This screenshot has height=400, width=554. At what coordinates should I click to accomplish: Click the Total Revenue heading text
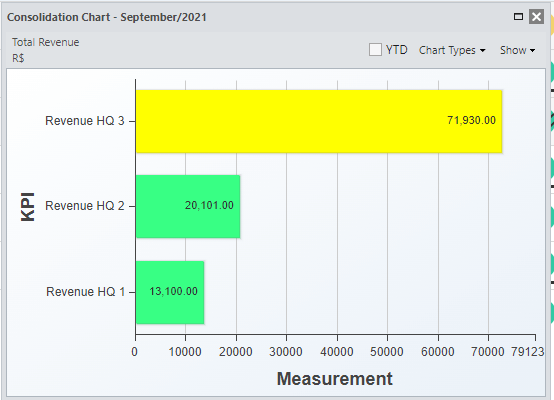click(46, 42)
